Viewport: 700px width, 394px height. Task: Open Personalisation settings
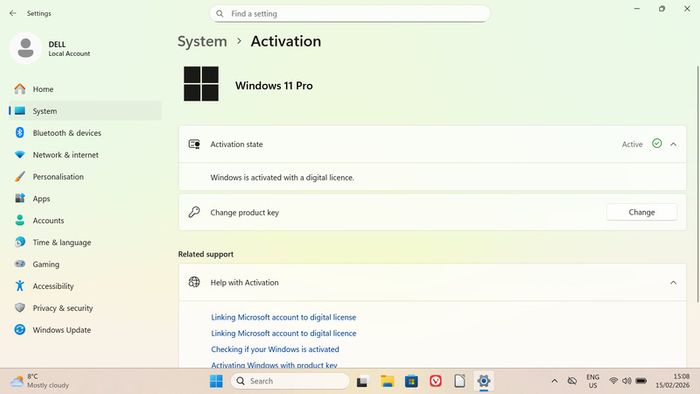tap(85, 177)
